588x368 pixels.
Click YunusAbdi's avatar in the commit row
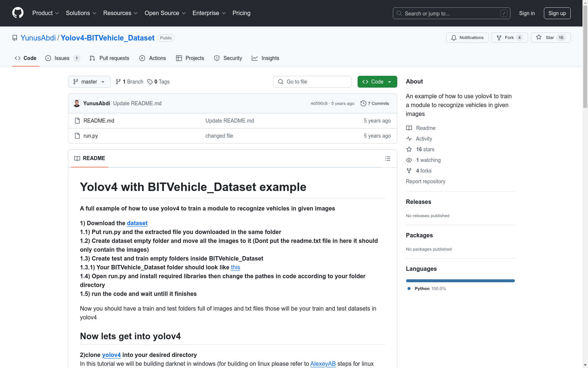click(77, 103)
